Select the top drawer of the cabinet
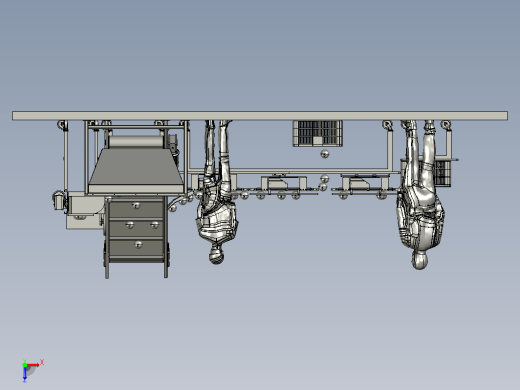The image size is (520, 390). point(136,208)
